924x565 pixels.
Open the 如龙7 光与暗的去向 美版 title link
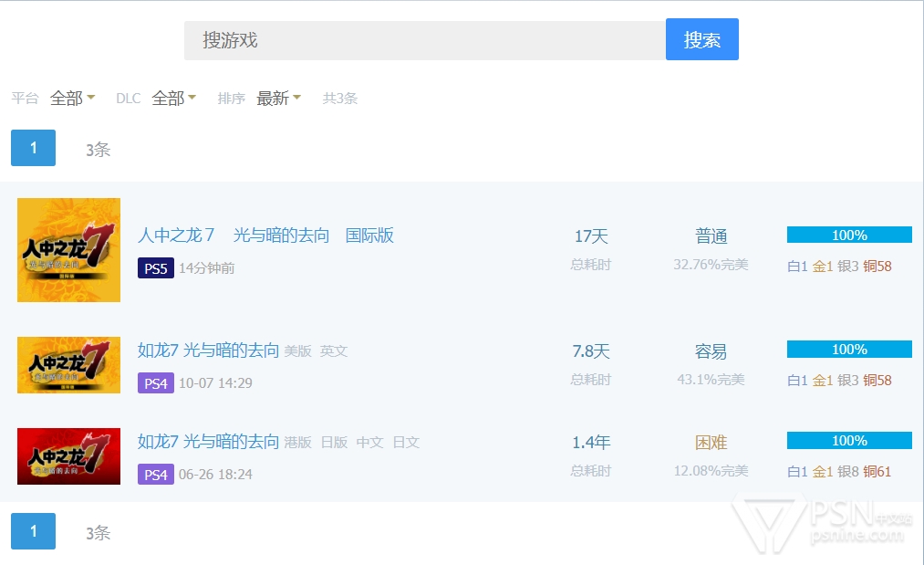click(208, 351)
